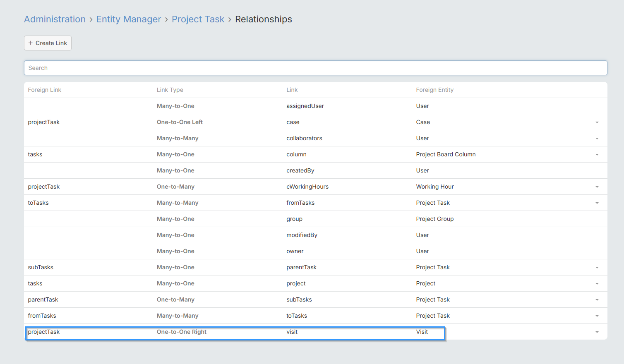The image size is (624, 364).
Task: Open row menu for parentTask link
Action: 597,268
